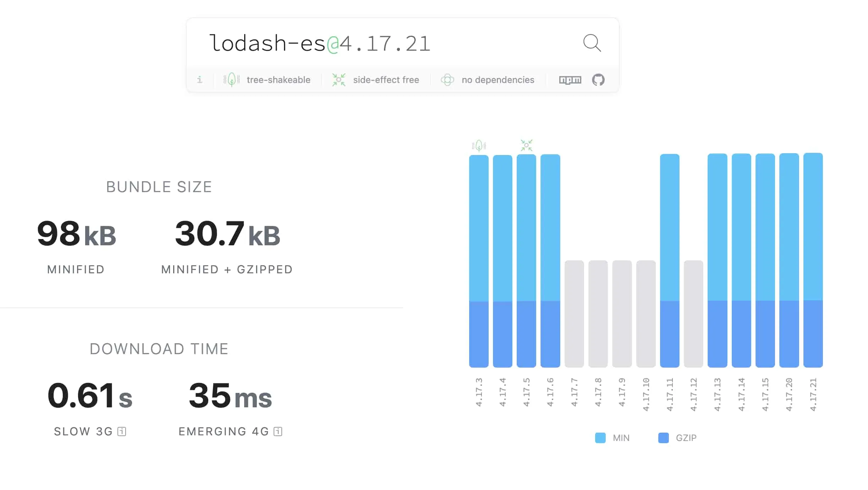868x490 pixels.
Task: Click tree icon above the 4.17.3 bar
Action: click(479, 145)
